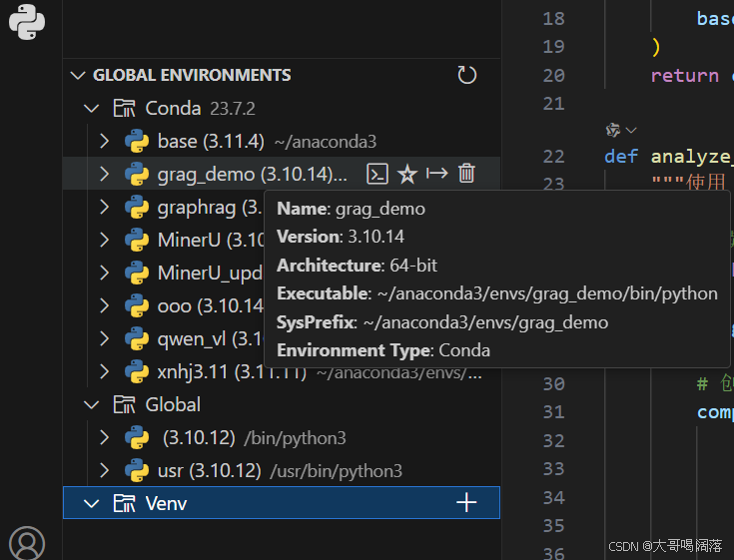The image size is (734, 560).
Task: Select the Venv group label
Action: (166, 504)
